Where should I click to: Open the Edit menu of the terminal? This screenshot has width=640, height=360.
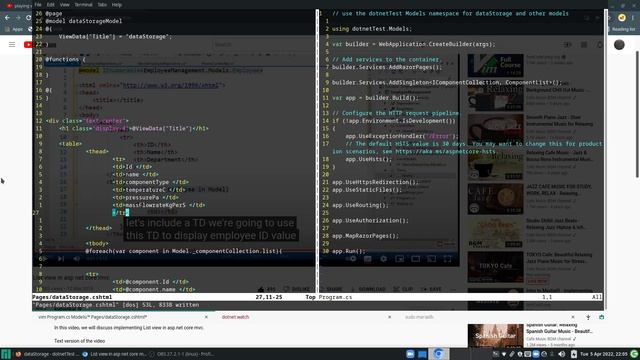click(51, 5)
